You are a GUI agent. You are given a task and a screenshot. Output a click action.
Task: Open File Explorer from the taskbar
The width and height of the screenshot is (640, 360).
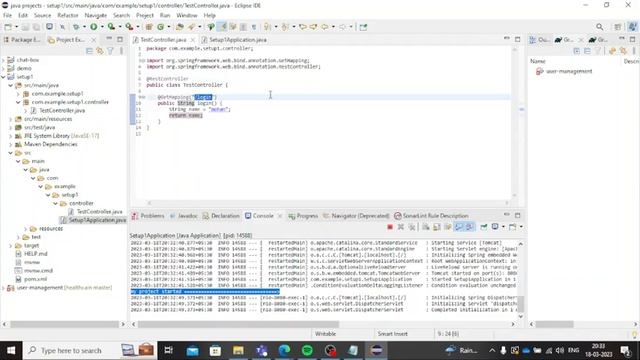click(238, 350)
